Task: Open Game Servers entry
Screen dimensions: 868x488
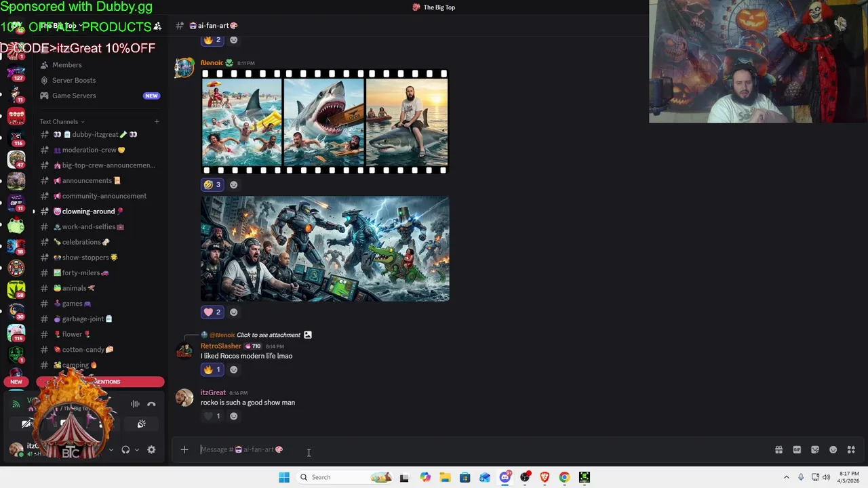Action: click(x=74, y=96)
